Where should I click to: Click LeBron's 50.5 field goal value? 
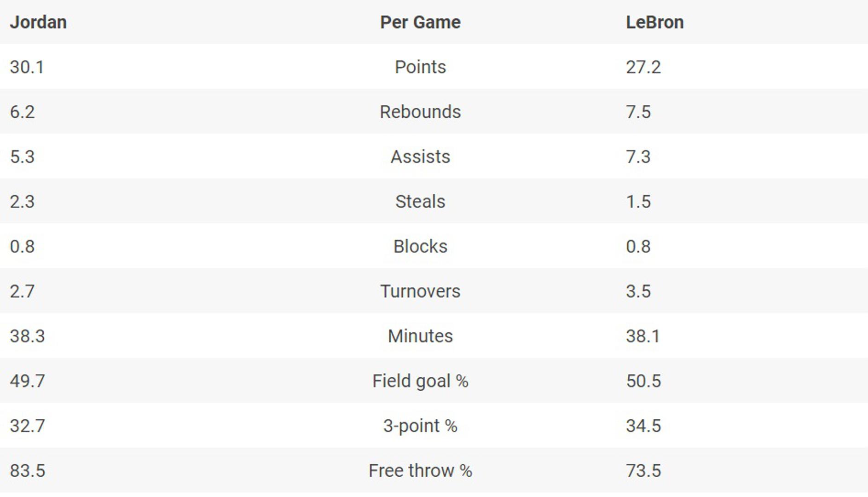[643, 381]
